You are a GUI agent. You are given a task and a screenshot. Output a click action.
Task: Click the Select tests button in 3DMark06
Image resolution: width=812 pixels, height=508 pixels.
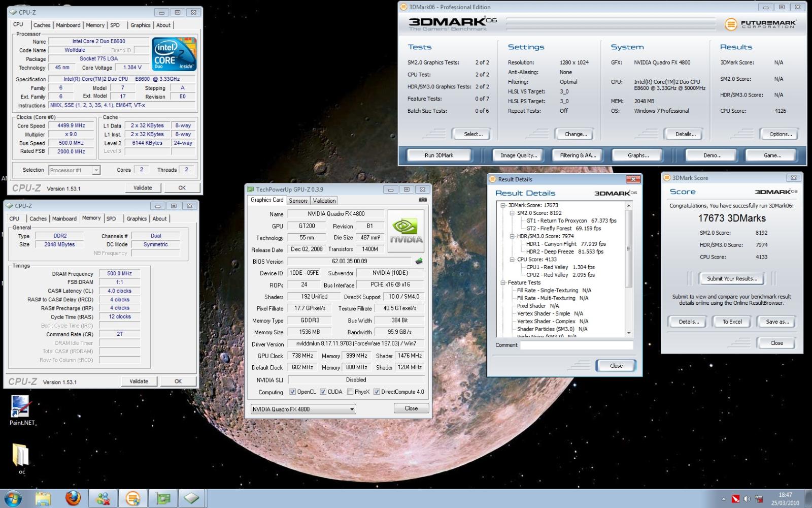click(473, 134)
